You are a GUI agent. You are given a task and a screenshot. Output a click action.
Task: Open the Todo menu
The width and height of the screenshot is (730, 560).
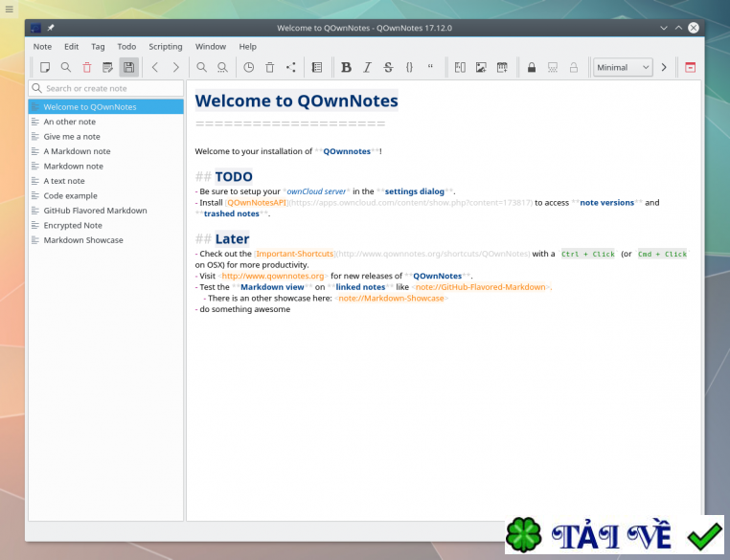tap(126, 46)
